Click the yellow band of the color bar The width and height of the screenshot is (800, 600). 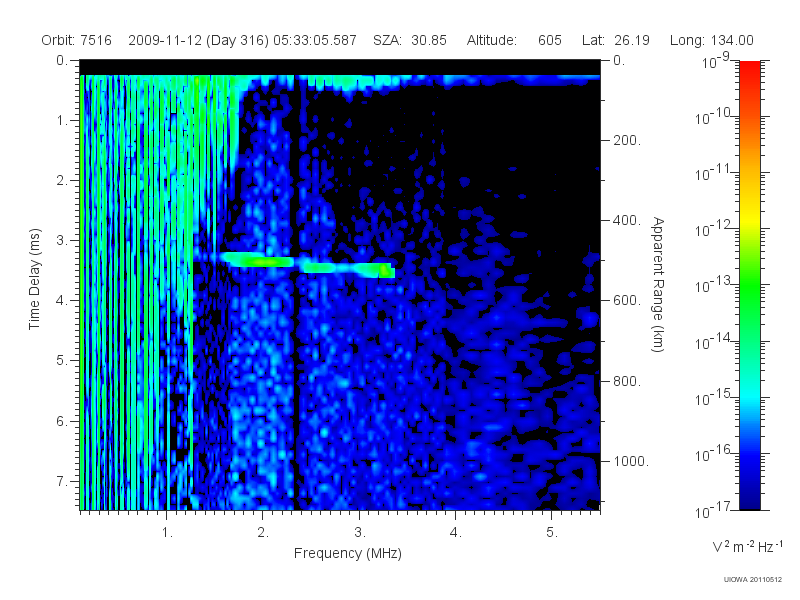pyautogui.click(x=749, y=217)
